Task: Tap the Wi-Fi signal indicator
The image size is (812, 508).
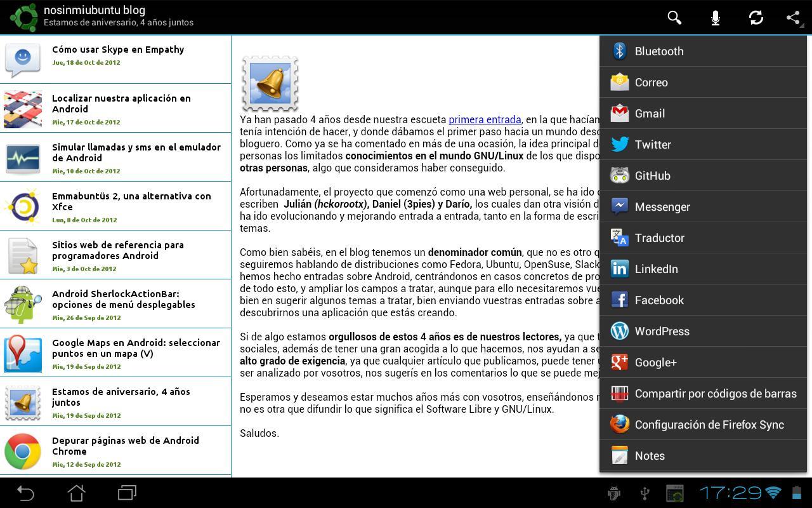Action: (773, 493)
